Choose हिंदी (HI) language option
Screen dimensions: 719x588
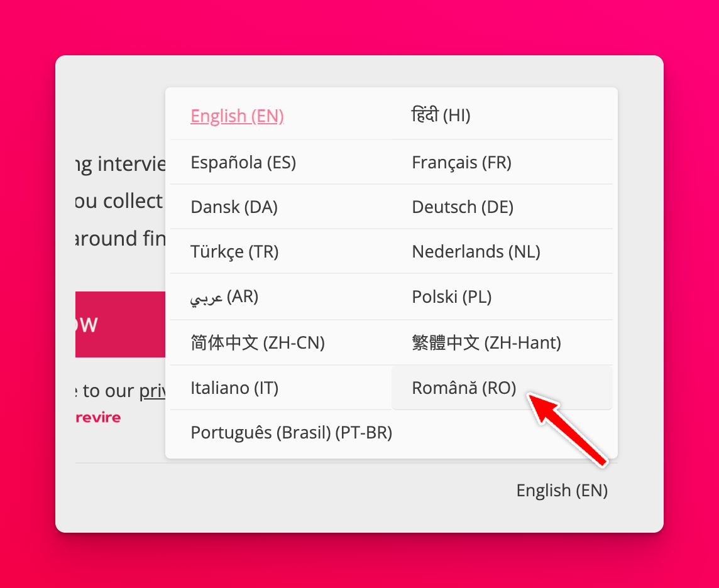(441, 116)
